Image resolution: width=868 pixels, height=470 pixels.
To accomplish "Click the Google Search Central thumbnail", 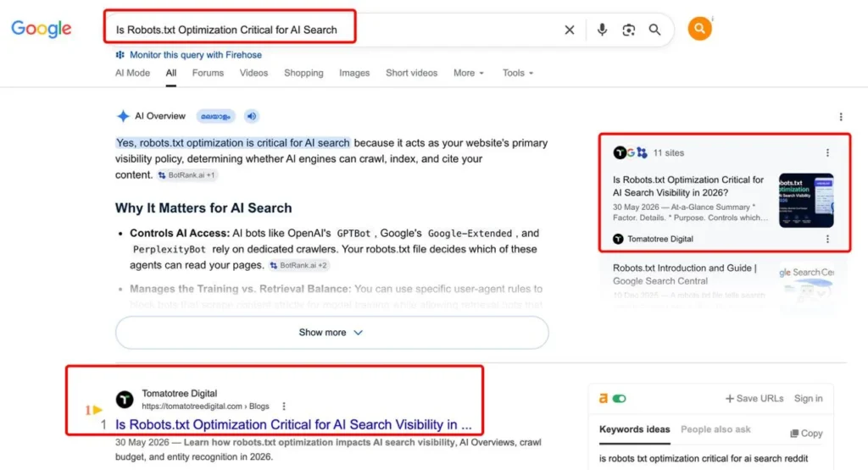I will coord(806,288).
